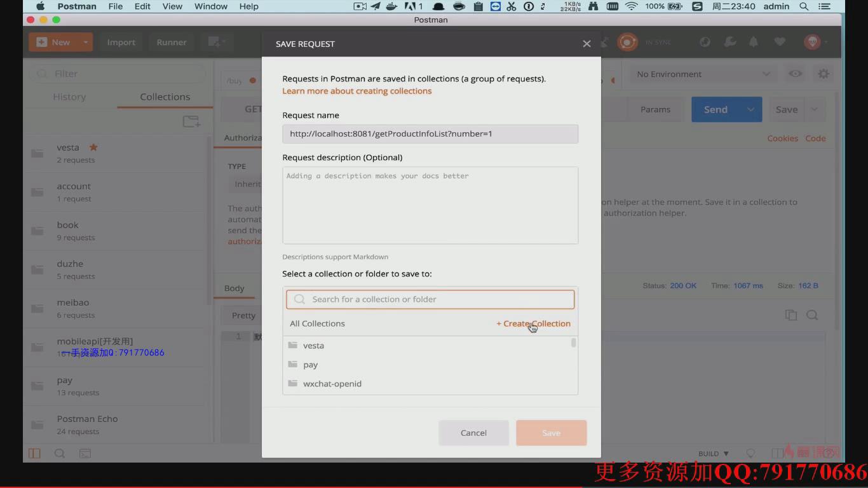Click the new collection folder icon
868x488 pixels.
pyautogui.click(x=191, y=121)
